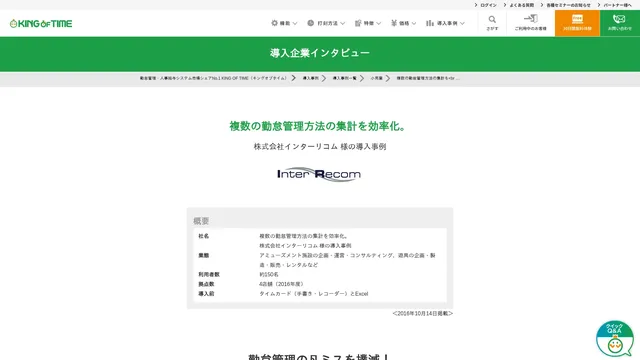Open the 機能 menu label
The height and width of the screenshot is (360, 640).
pos(285,24)
